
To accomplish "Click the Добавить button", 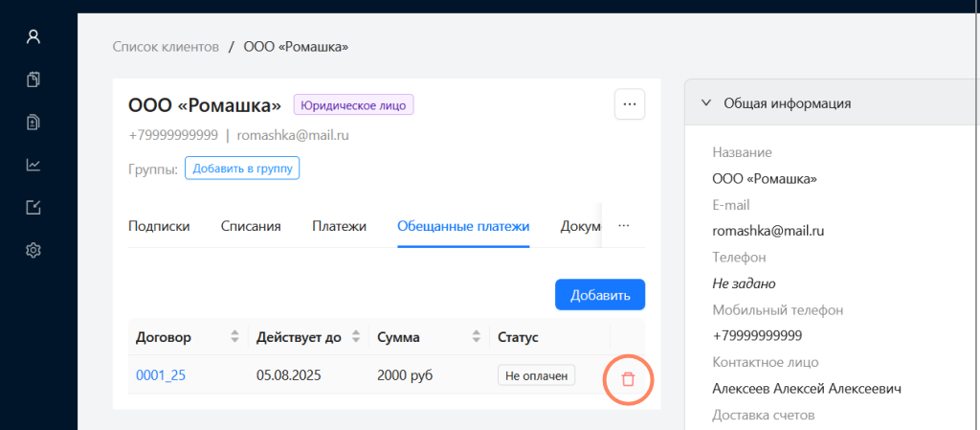I will 599,294.
